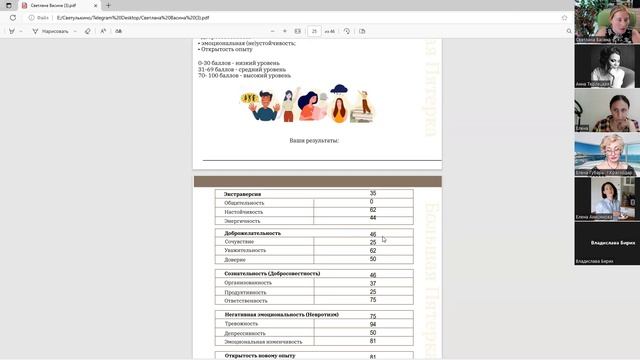Click the Доброжелательность section header
640x360 pixels.
[252, 233]
